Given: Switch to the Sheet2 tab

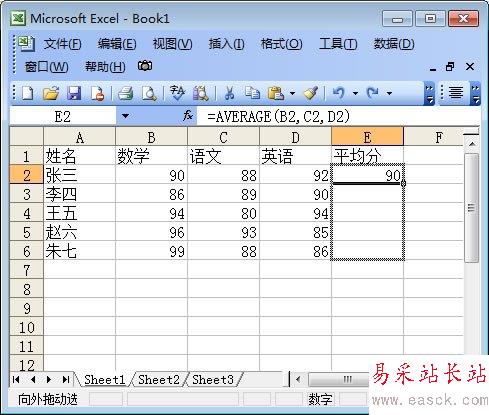Looking at the screenshot, I should pos(159,379).
